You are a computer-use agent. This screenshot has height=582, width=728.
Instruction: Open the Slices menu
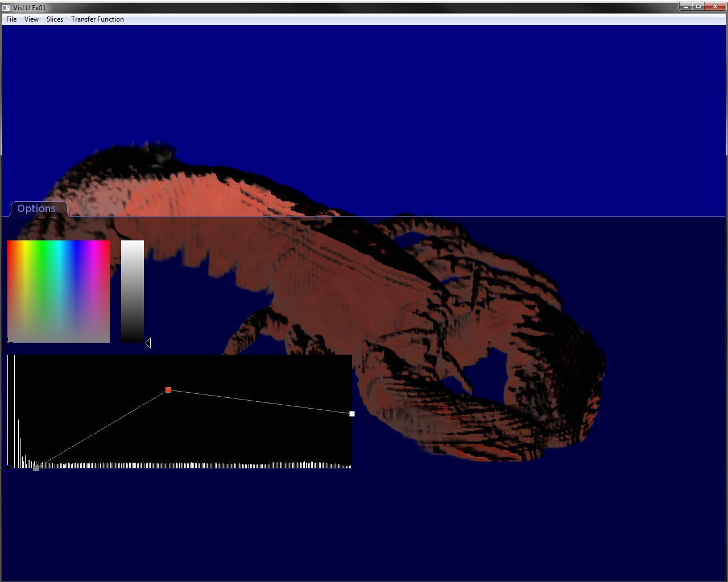(55, 19)
